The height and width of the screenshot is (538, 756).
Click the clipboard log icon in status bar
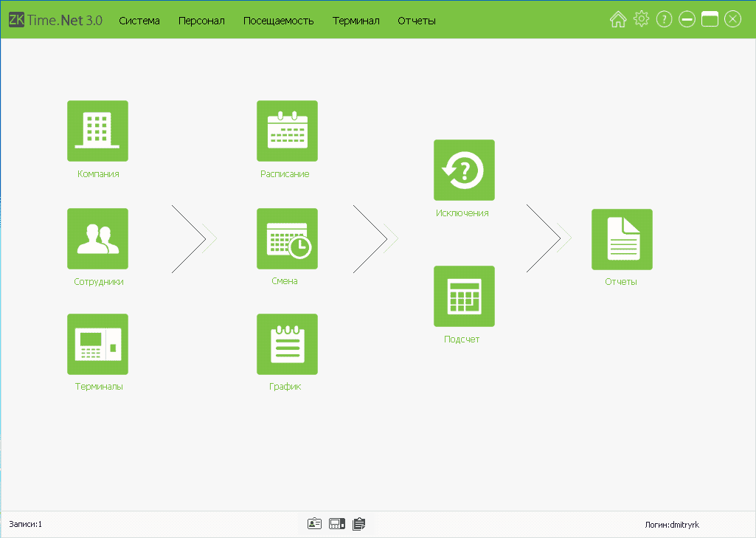pyautogui.click(x=359, y=524)
